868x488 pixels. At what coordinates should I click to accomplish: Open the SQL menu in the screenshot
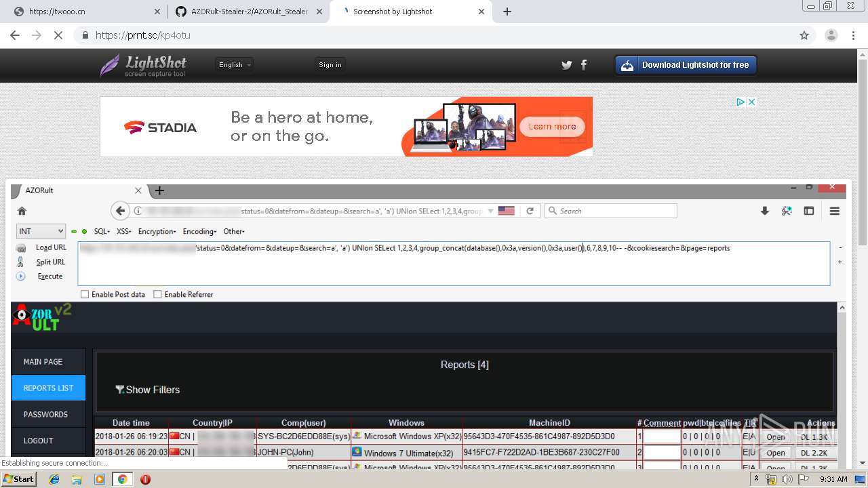[x=102, y=231]
